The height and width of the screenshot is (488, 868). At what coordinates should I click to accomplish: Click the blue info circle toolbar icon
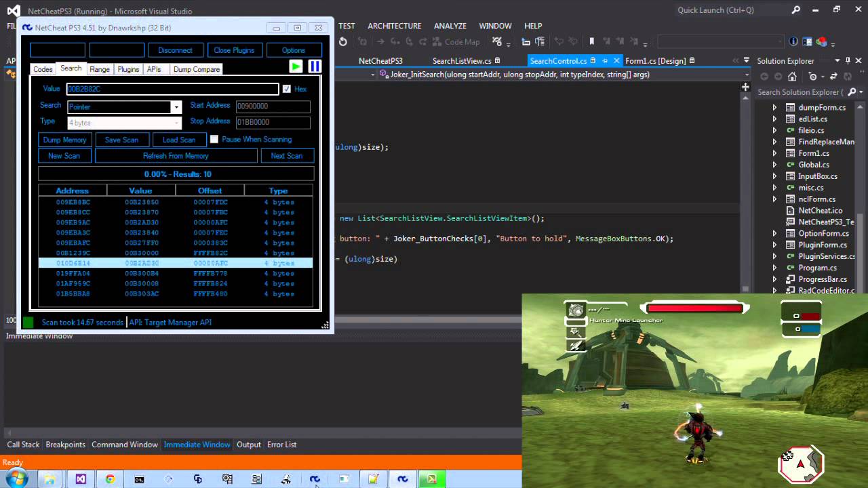click(793, 42)
